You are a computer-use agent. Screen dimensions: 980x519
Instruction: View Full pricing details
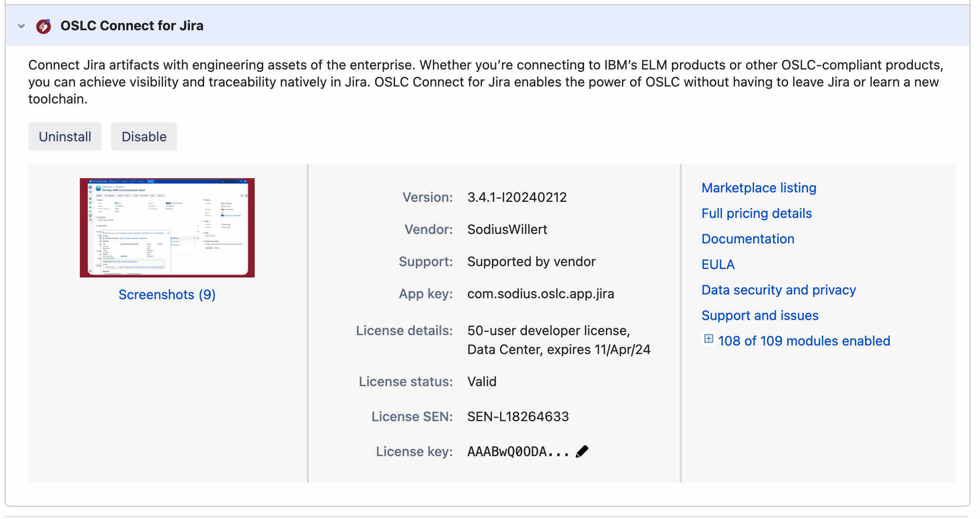[756, 213]
